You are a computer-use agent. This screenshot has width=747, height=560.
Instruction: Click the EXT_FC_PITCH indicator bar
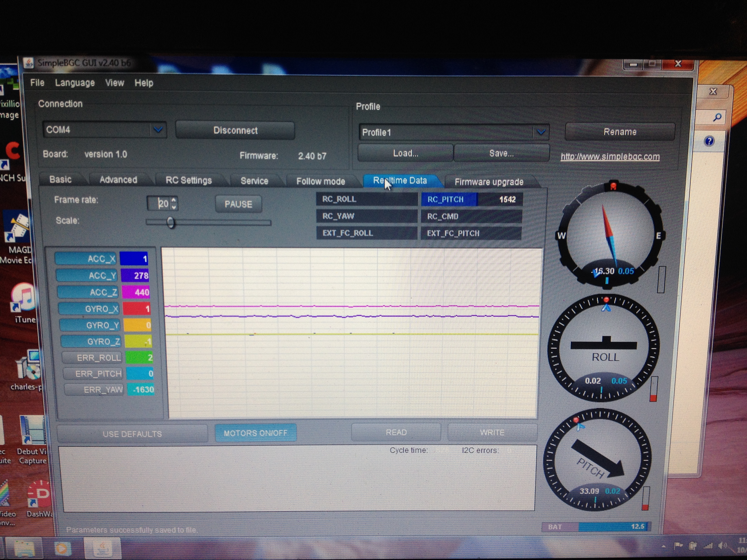[x=471, y=233]
